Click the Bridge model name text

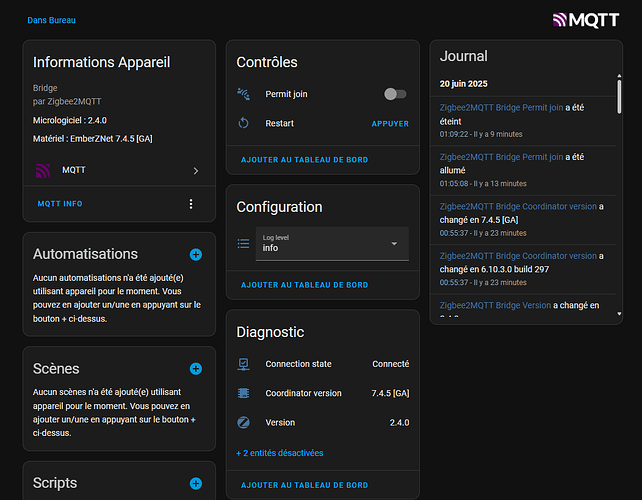tap(45, 88)
